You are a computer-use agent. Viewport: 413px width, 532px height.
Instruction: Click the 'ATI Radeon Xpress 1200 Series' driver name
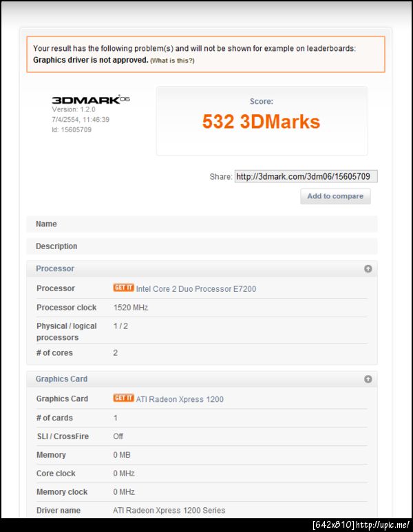point(169,510)
